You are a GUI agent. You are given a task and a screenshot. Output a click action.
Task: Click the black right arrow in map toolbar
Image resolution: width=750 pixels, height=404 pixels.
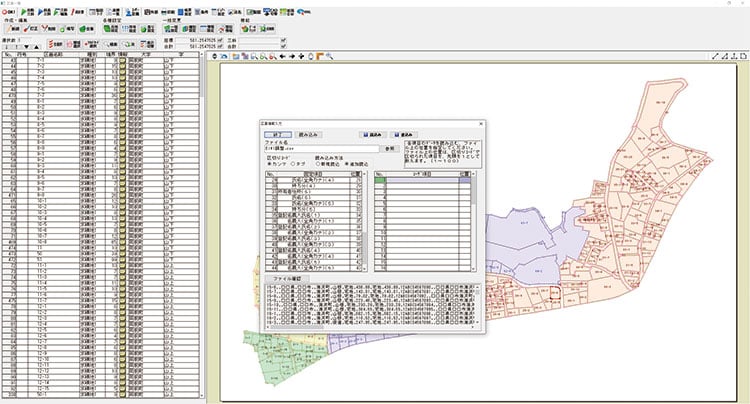(292, 56)
